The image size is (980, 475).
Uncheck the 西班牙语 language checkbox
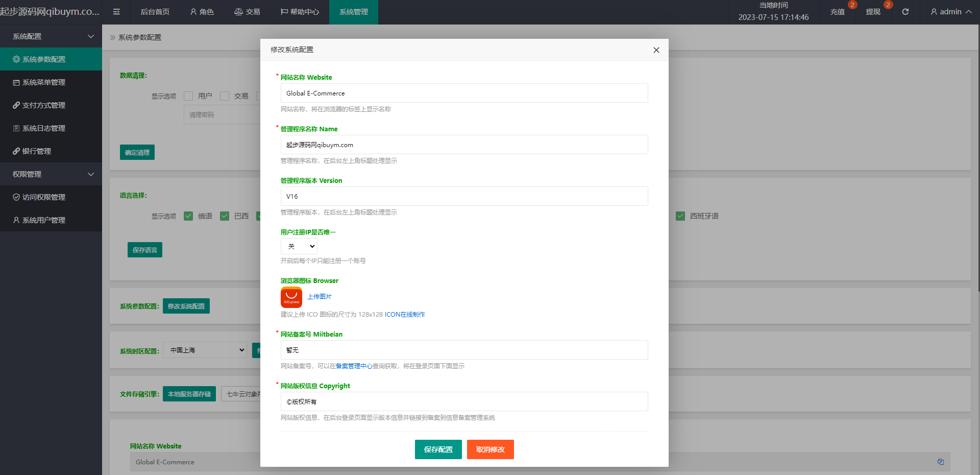(x=680, y=216)
